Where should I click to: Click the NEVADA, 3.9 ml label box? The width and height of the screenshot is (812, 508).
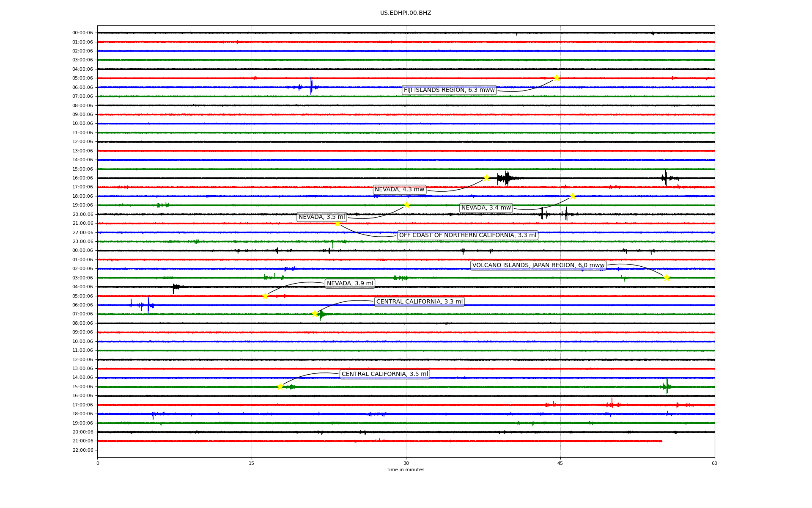[350, 284]
